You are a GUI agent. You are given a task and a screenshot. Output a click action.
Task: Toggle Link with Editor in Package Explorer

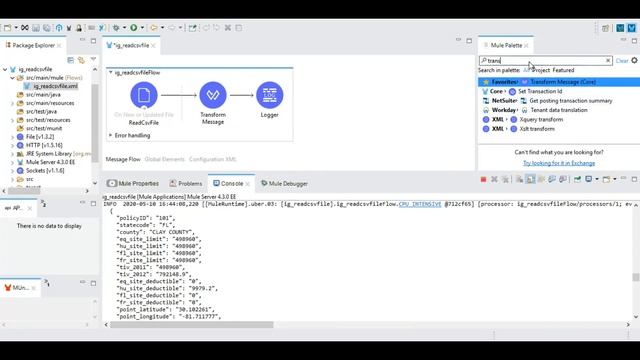pos(82,60)
